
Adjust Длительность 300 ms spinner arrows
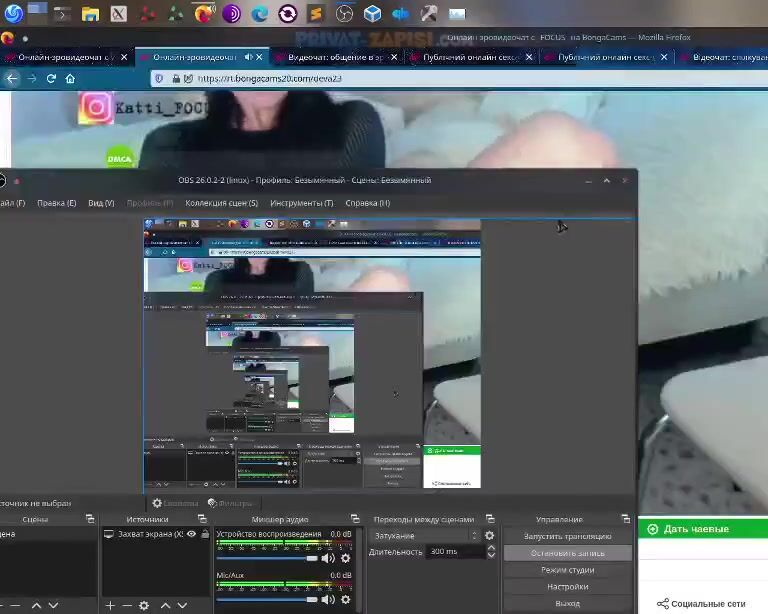489,551
